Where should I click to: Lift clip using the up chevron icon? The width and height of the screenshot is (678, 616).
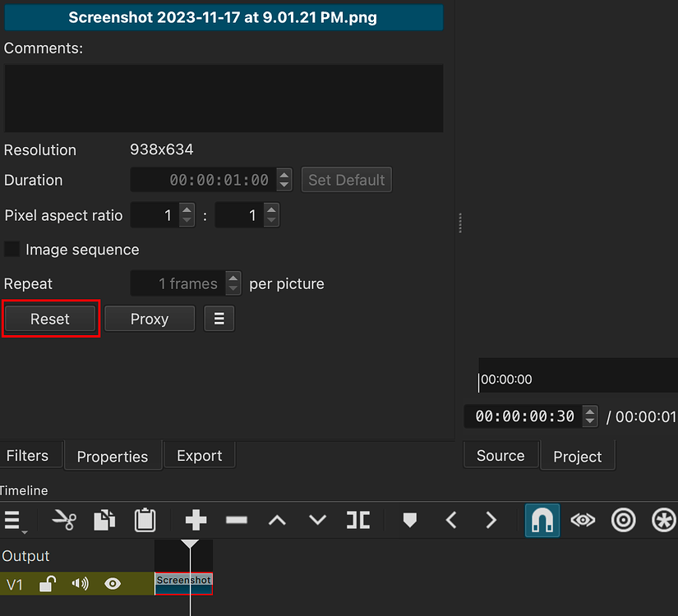coord(277,520)
